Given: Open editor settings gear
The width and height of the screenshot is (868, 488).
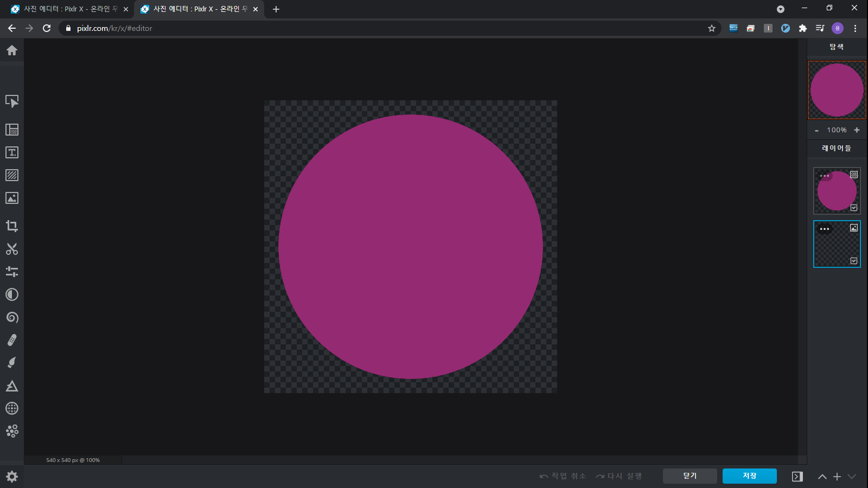Looking at the screenshot, I should (12, 476).
